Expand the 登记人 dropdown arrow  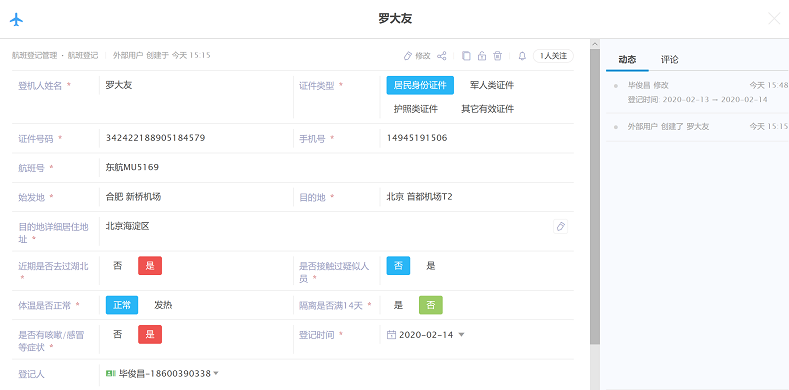pos(216,373)
